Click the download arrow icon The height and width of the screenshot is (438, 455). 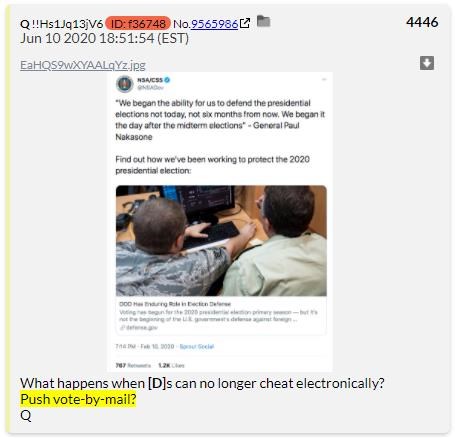click(x=427, y=63)
